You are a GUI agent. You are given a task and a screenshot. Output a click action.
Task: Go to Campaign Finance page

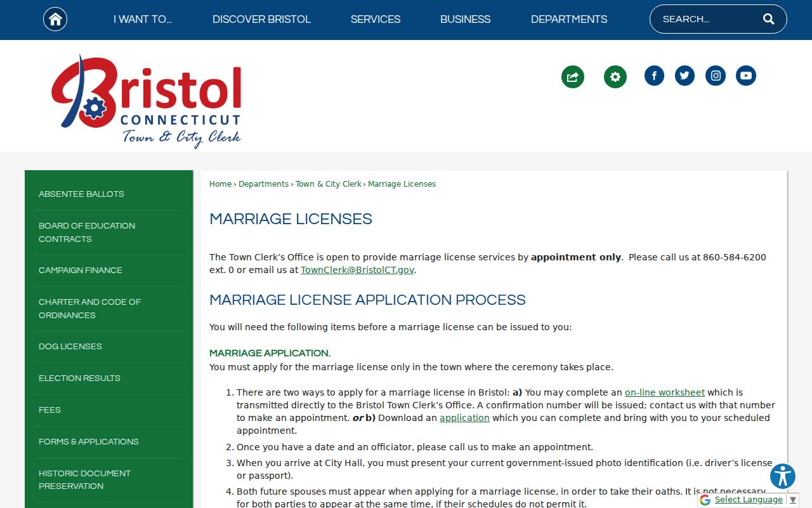[x=108, y=271]
